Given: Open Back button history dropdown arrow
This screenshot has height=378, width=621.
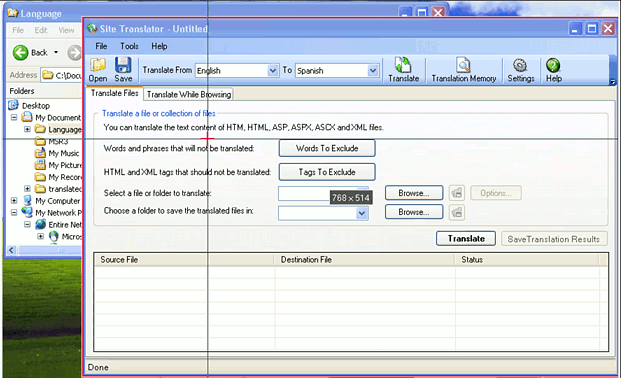Looking at the screenshot, I should pyautogui.click(x=56, y=52).
